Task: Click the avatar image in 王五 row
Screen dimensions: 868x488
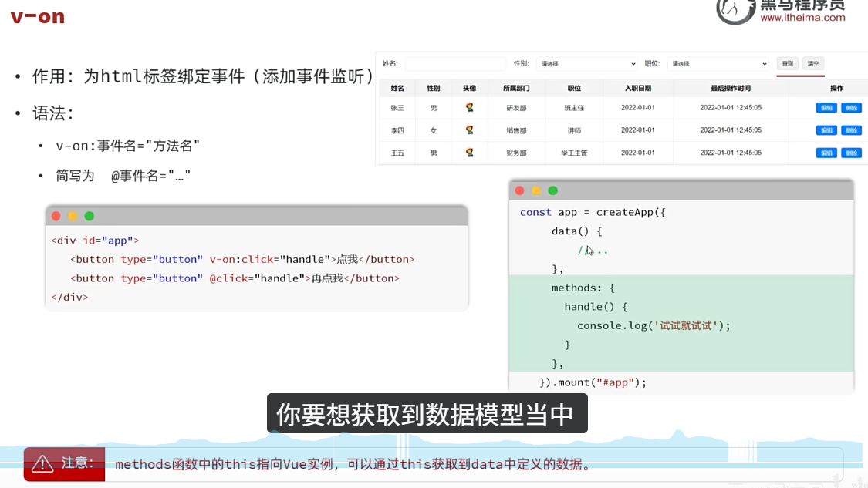Action: click(469, 152)
